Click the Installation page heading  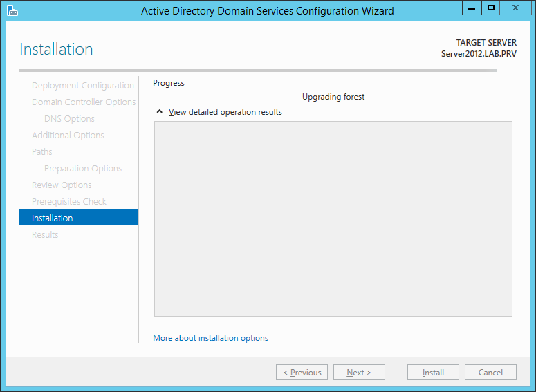click(x=57, y=49)
